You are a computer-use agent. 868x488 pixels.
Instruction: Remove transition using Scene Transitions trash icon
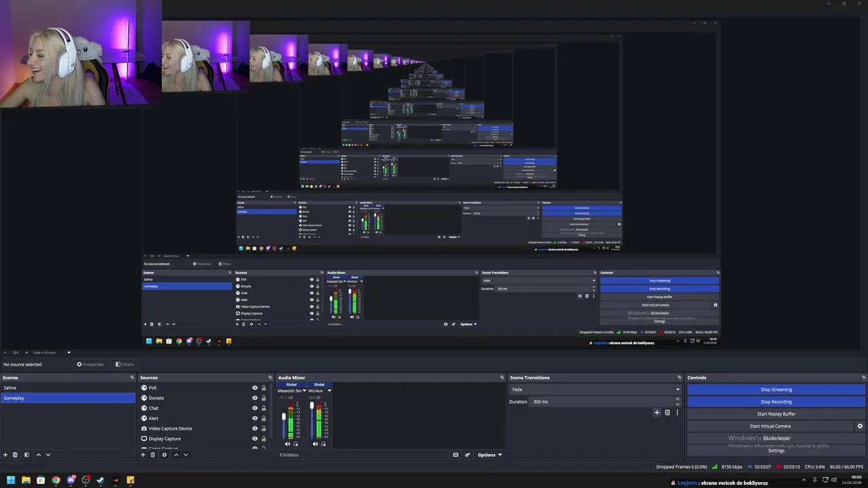pyautogui.click(x=667, y=412)
